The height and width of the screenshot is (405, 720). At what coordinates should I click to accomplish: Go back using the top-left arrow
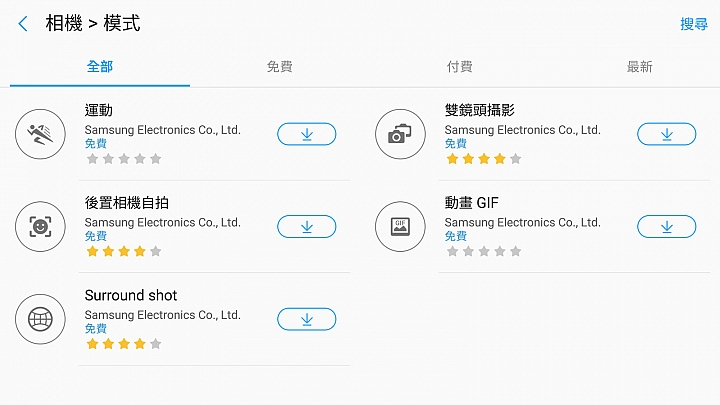pyautogui.click(x=23, y=24)
